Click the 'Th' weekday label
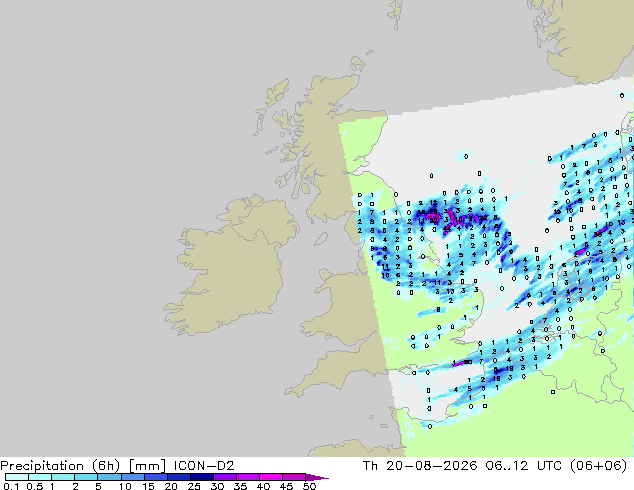634x490 pixels. coord(370,466)
